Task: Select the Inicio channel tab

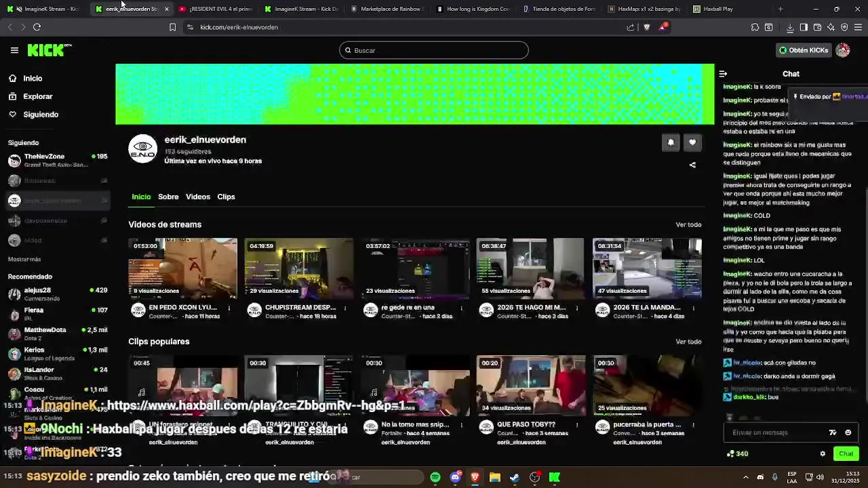Action: (141, 197)
